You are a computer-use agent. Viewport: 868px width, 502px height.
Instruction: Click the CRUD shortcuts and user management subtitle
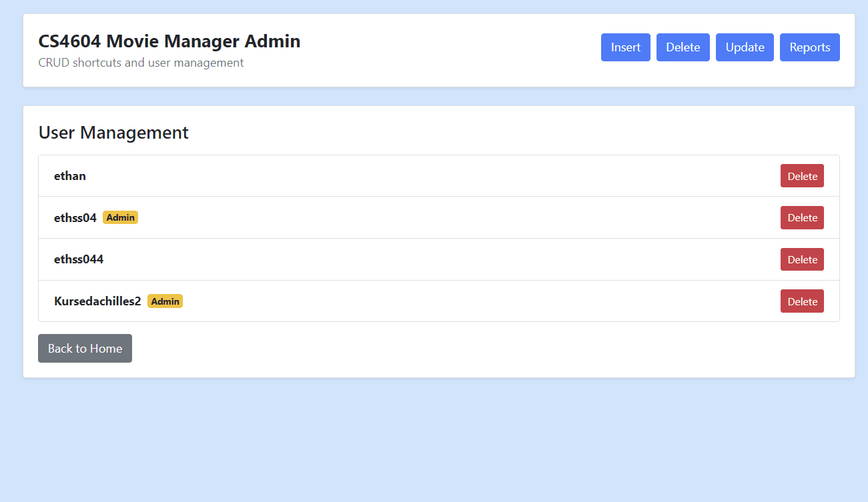point(140,62)
